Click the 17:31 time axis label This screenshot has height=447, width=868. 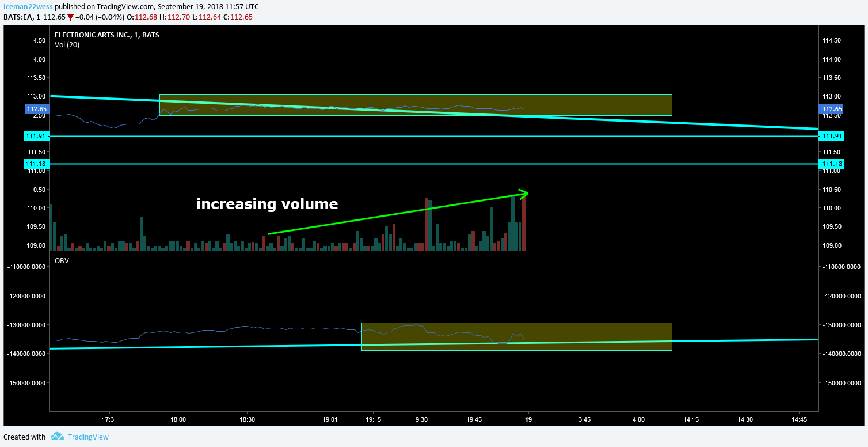(109, 419)
